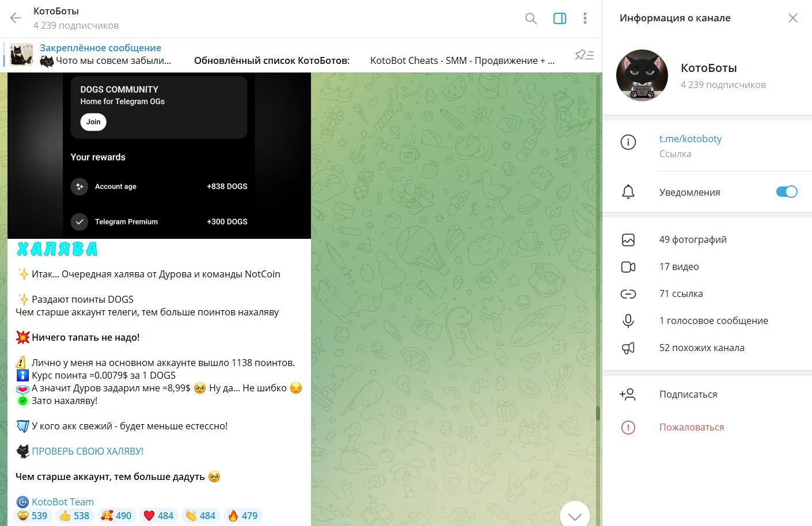Open search in the channel
This screenshot has width=812, height=526.
[x=531, y=18]
